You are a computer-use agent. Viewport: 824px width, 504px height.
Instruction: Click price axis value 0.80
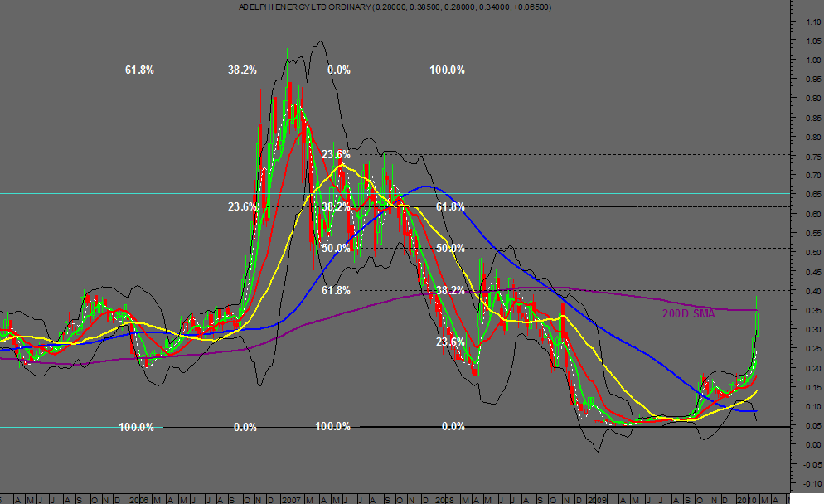pyautogui.click(x=813, y=137)
